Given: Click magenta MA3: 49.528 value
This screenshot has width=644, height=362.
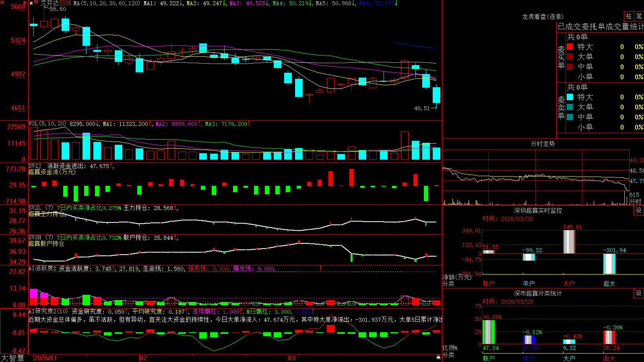Looking at the screenshot, I should pyautogui.click(x=250, y=3).
